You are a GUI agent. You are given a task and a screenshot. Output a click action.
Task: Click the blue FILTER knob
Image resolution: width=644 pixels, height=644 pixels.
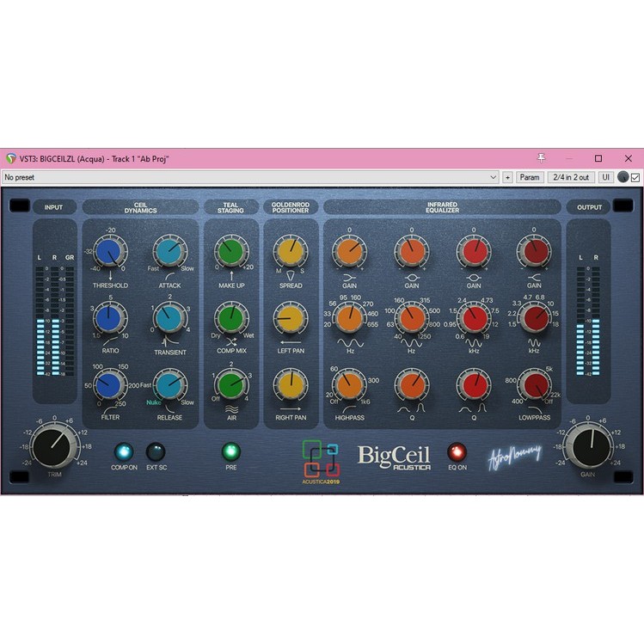109,385
